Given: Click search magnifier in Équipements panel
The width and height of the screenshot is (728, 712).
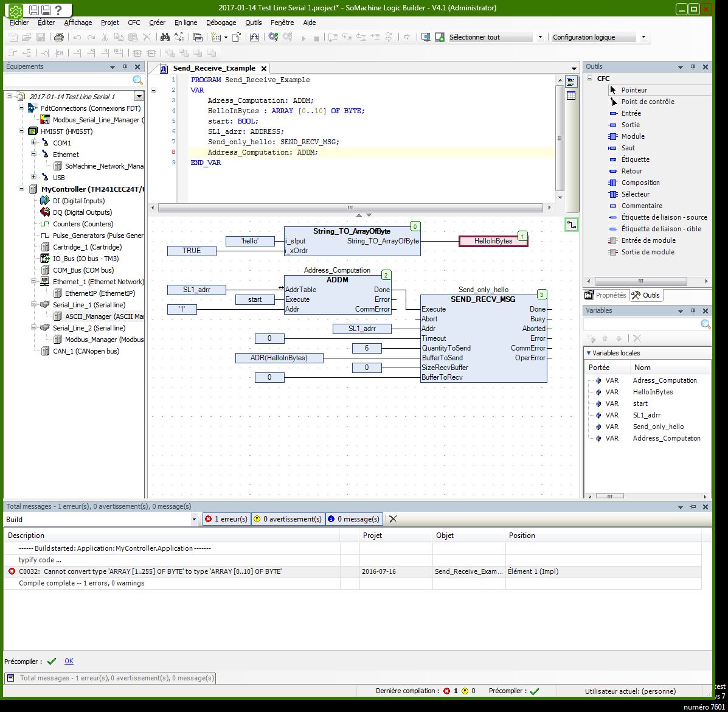Looking at the screenshot, I should (137, 80).
